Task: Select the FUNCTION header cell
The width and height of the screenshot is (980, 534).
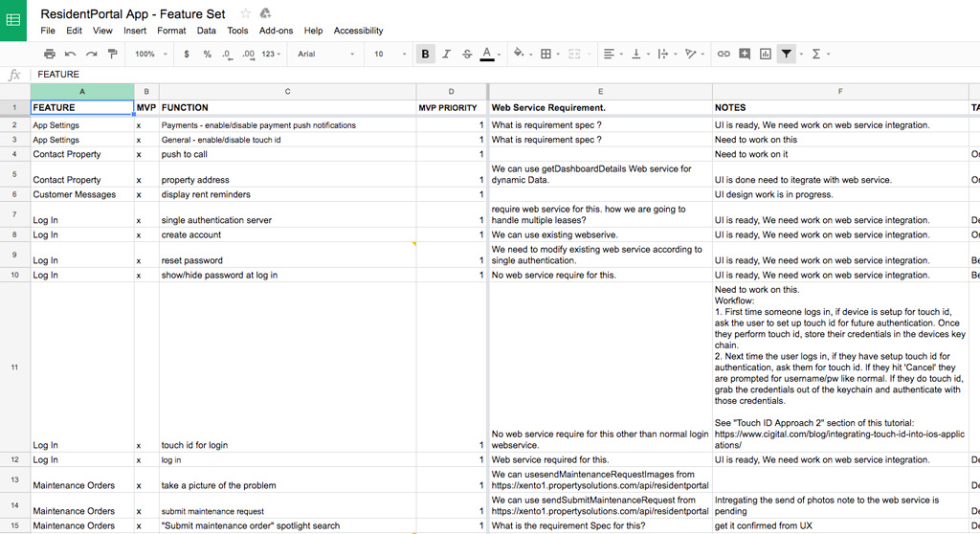Action: [287, 107]
